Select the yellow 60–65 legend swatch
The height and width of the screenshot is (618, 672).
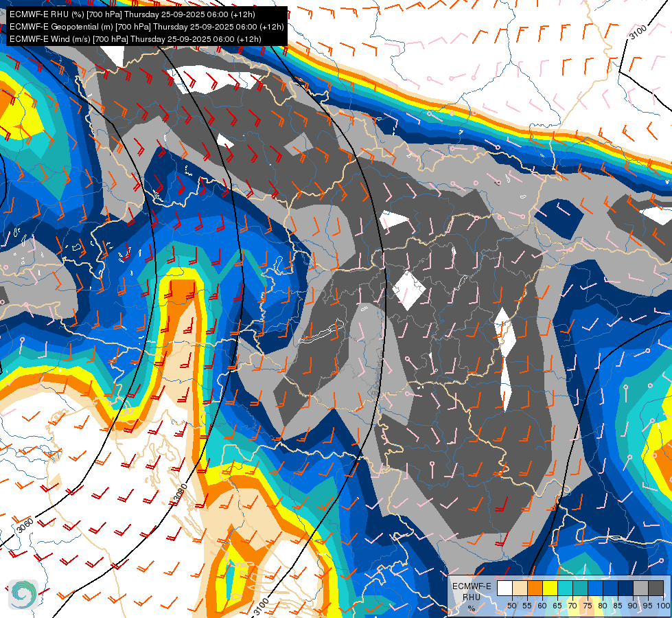[x=551, y=588]
